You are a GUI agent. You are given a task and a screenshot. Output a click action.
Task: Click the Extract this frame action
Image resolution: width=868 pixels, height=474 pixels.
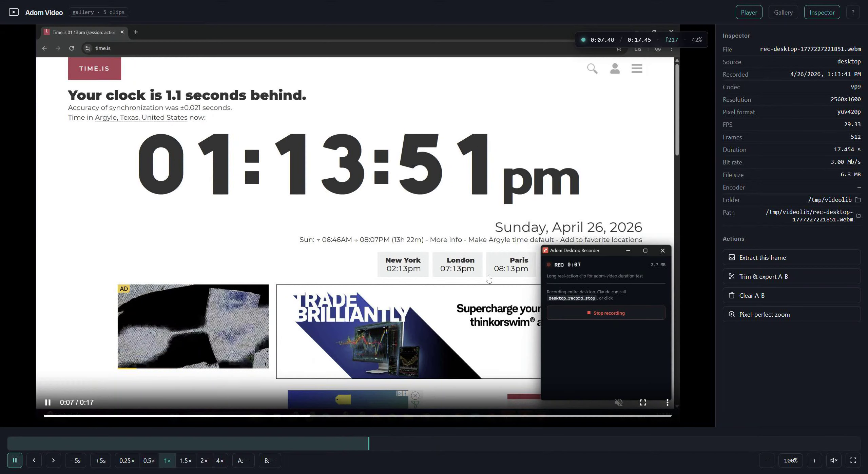[x=791, y=258]
